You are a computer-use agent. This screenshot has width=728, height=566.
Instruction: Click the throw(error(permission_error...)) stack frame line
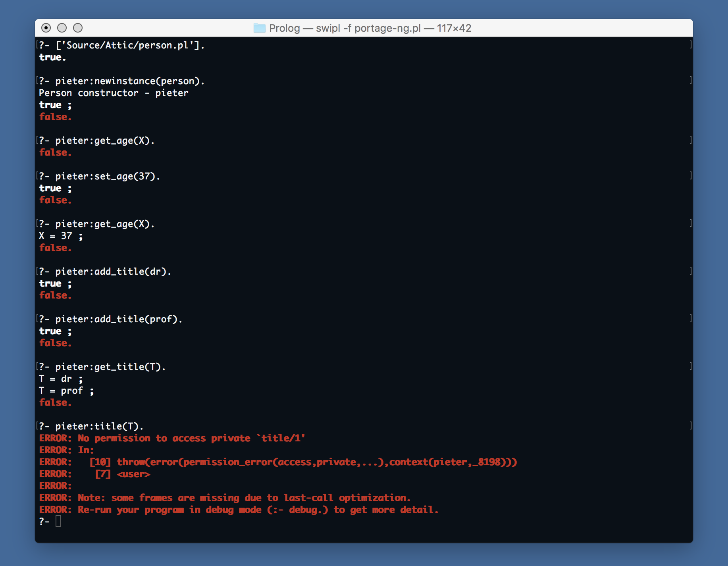tap(278, 462)
